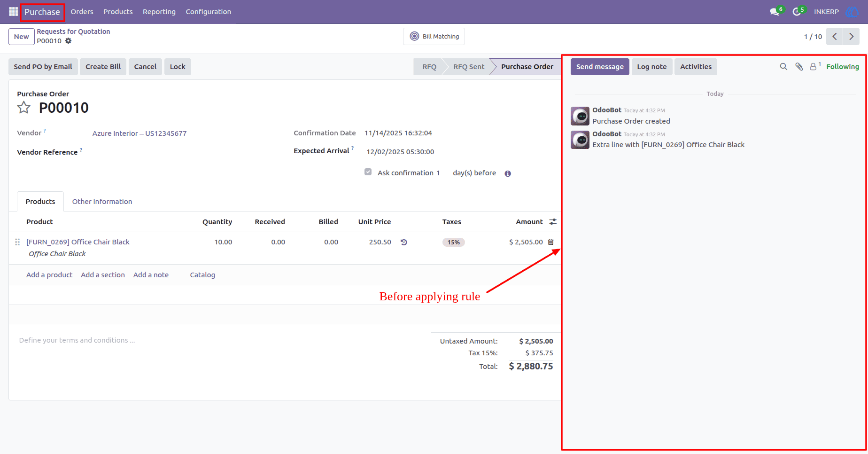This screenshot has height=454, width=868.
Task: Show followers person icon
Action: pyautogui.click(x=813, y=67)
